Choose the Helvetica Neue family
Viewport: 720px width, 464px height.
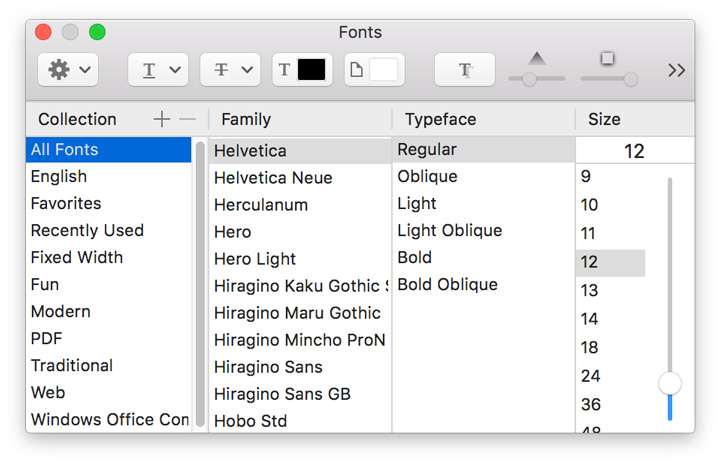pos(299,178)
